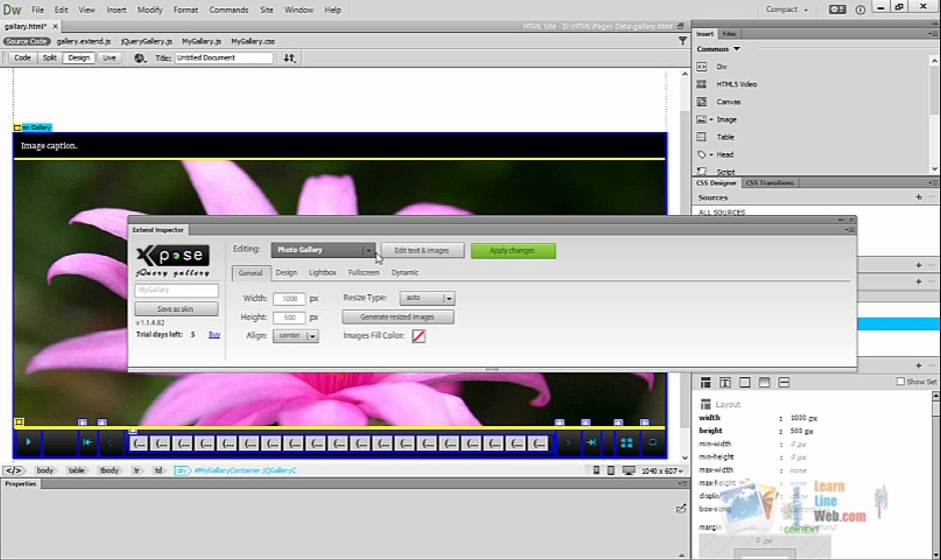Enable the Show Set checkbox

pyautogui.click(x=901, y=382)
